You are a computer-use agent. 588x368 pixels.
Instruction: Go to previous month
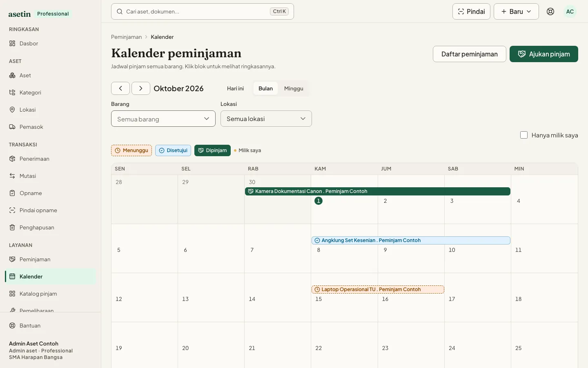tap(120, 88)
